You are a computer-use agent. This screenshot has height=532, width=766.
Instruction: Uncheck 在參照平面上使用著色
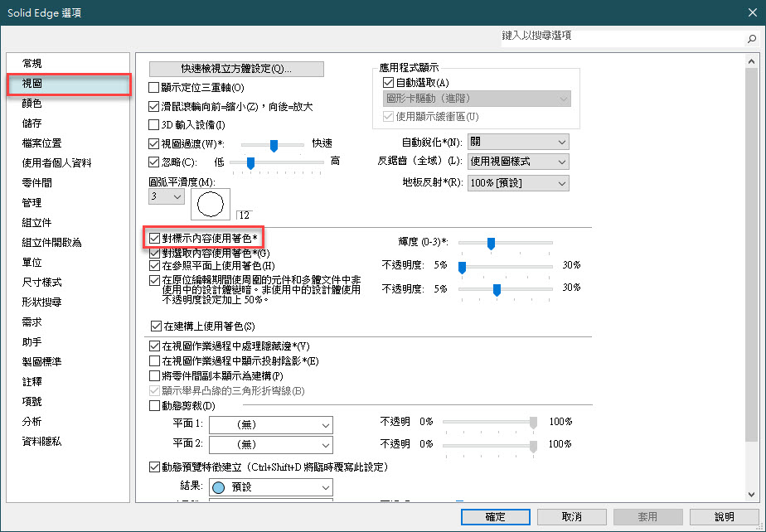(155, 266)
